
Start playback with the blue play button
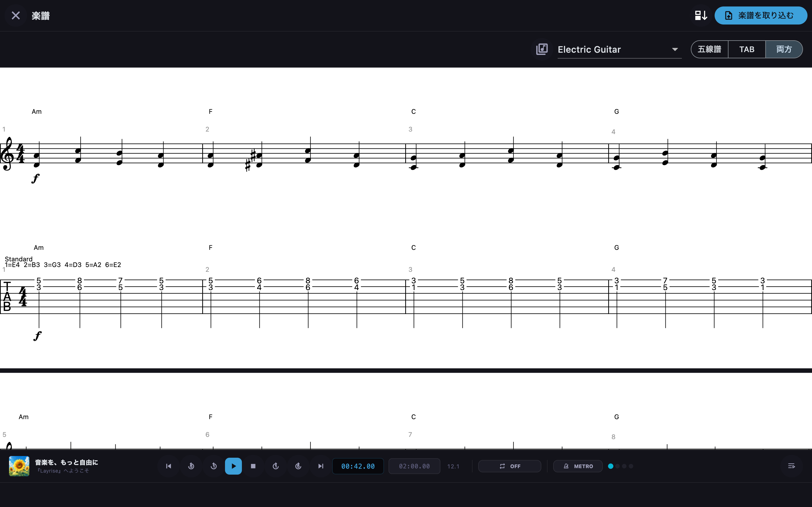point(233,466)
